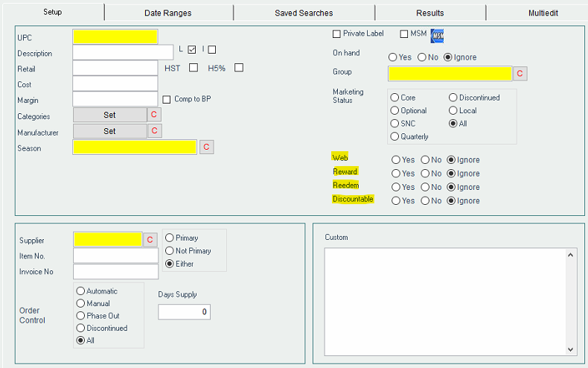The image size is (588, 368).
Task: Focus the Days Supply number field
Action: [184, 311]
